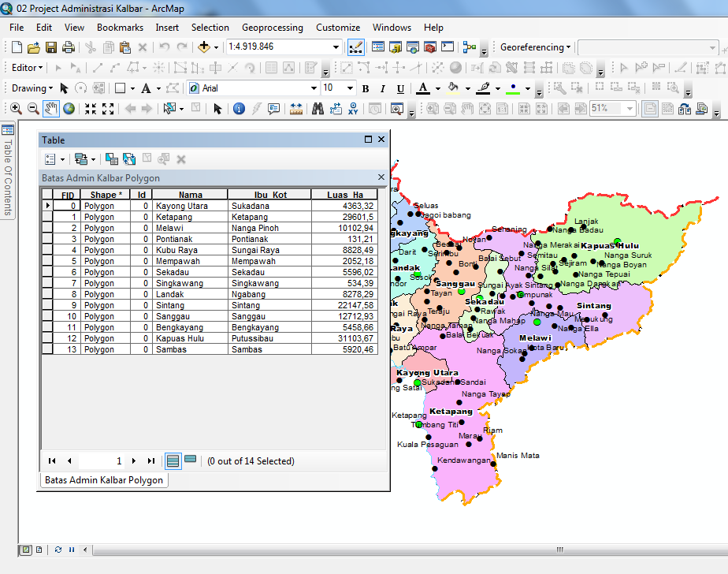Print the map
The width and height of the screenshot is (728, 574).
tap(69, 47)
